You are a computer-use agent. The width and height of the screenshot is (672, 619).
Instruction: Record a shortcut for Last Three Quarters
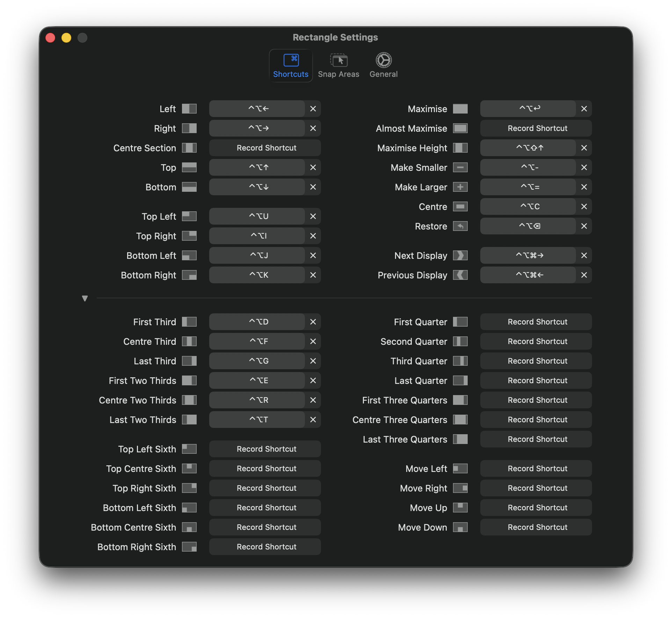tap(536, 439)
